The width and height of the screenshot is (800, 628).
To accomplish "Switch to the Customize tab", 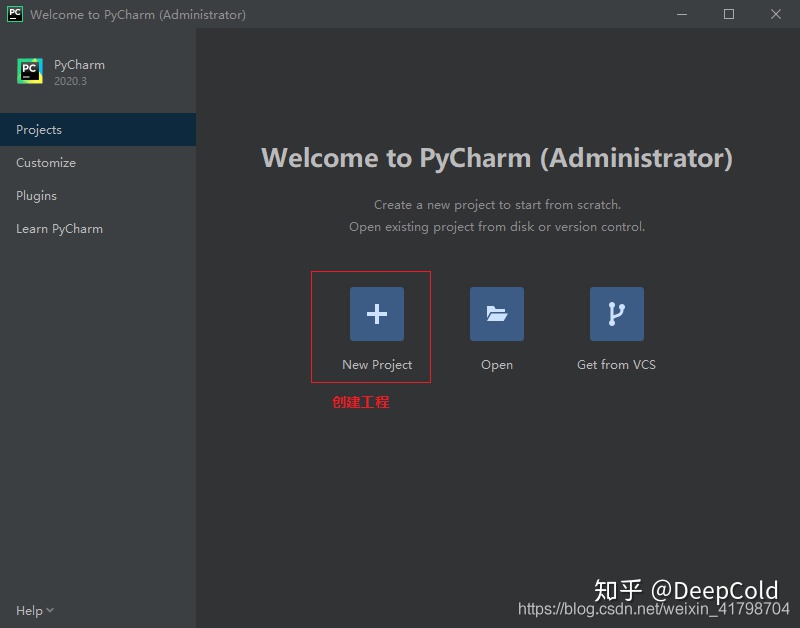I will pos(98,163).
